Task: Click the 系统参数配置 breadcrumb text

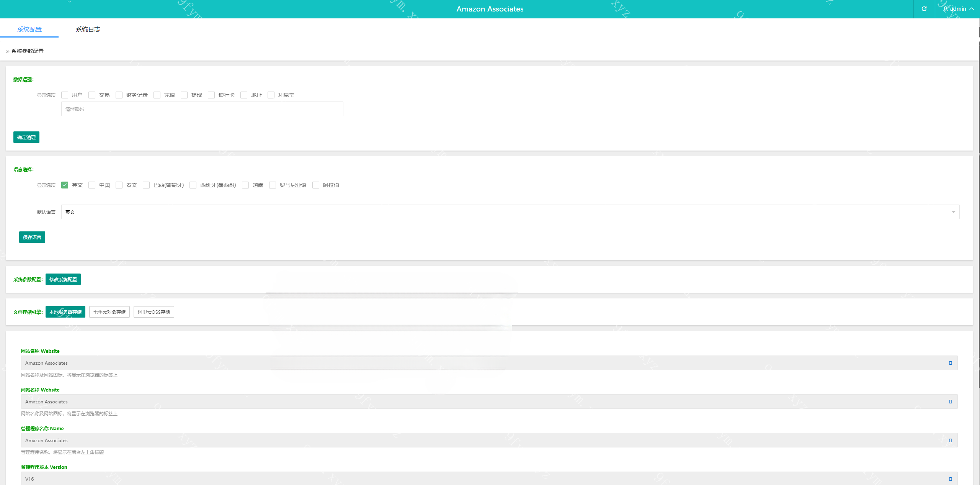Action: pos(28,51)
